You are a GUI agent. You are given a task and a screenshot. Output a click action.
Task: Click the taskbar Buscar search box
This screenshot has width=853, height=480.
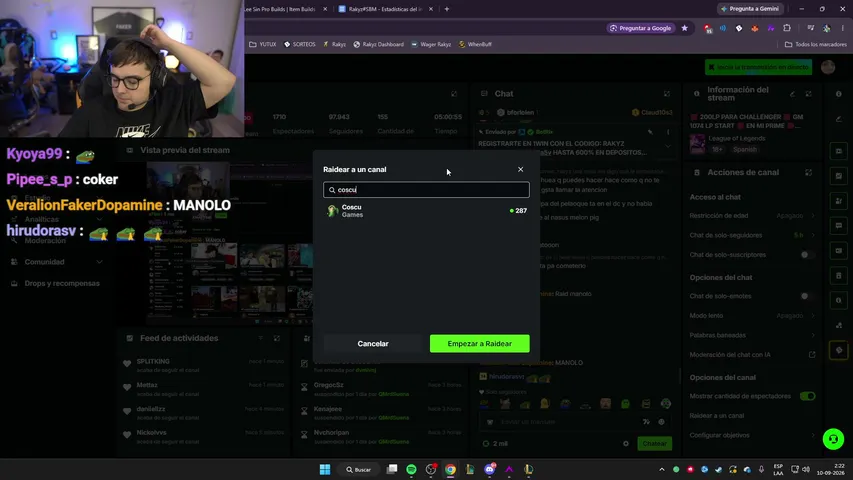point(358,470)
